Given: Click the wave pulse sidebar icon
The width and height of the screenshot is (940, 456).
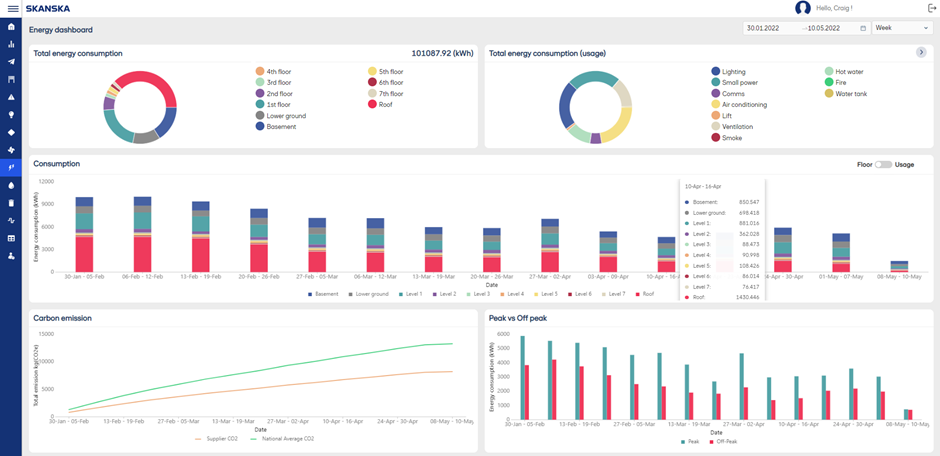Looking at the screenshot, I should pos(11,221).
